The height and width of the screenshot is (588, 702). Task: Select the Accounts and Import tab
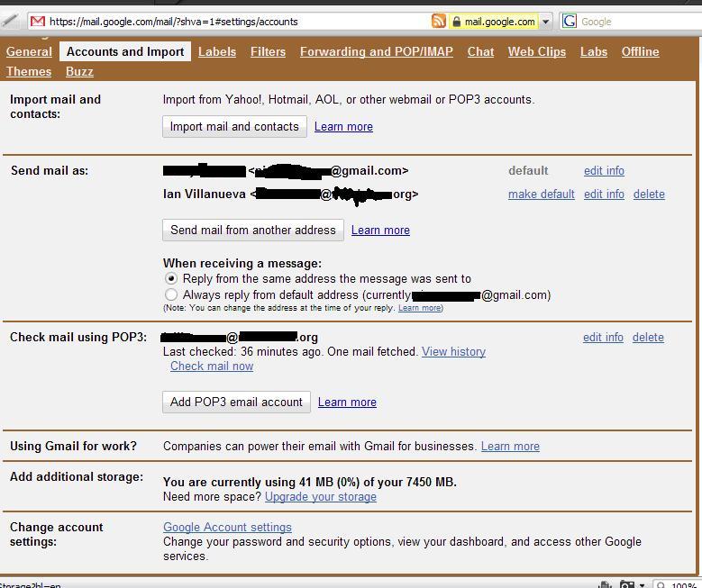point(125,51)
